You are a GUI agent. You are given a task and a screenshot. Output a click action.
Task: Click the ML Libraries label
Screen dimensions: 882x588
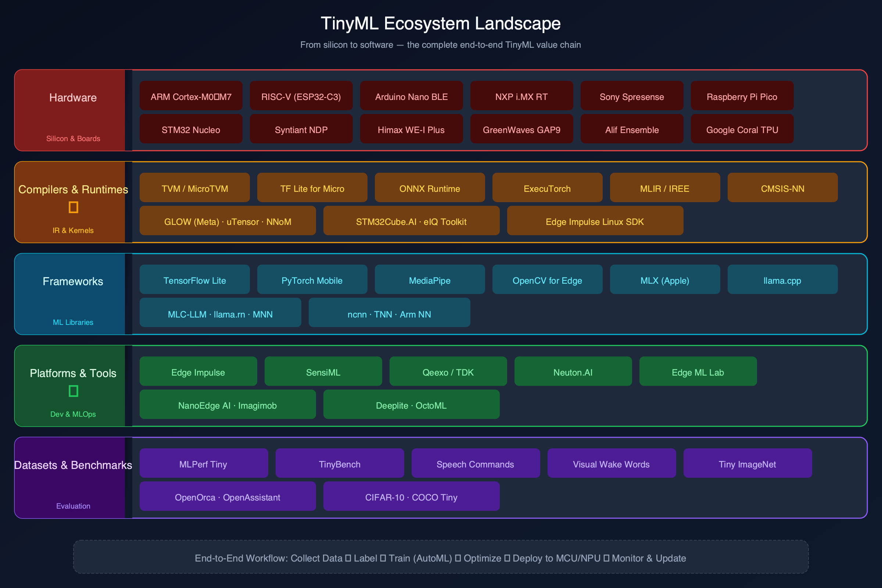click(73, 322)
